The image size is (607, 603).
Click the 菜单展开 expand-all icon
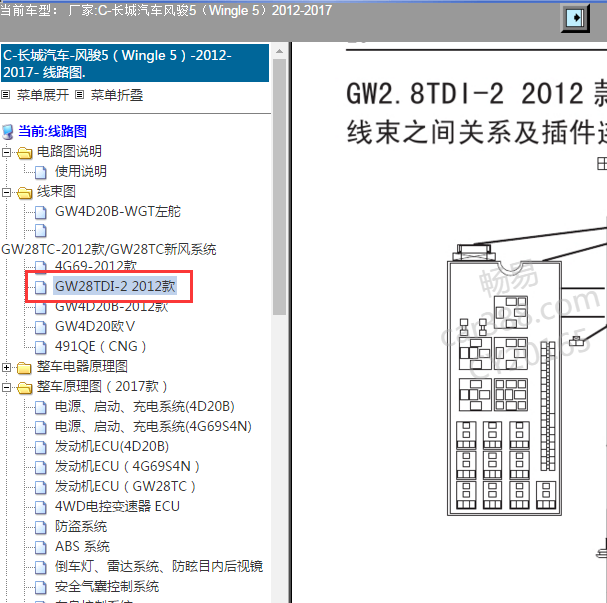(5, 94)
